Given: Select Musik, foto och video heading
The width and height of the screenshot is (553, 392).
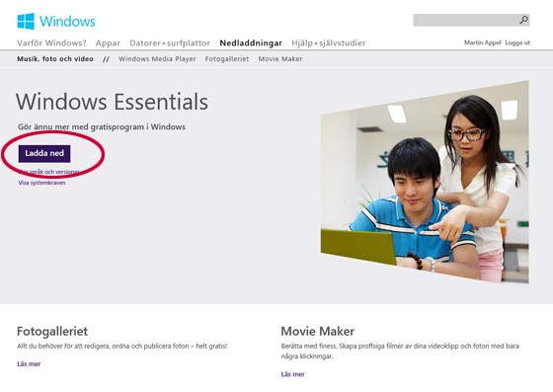Looking at the screenshot, I should tap(55, 59).
